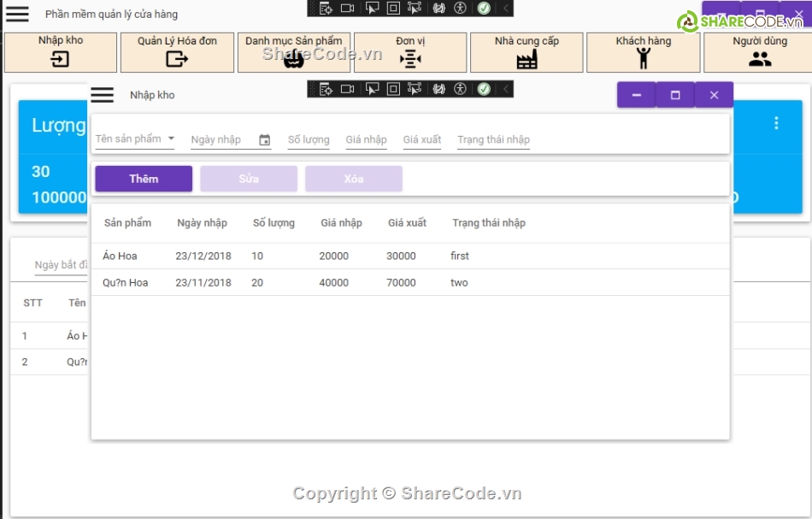The height and width of the screenshot is (519, 812).
Task: Expand the Tên sản phẩm dropdown
Action: tap(171, 139)
